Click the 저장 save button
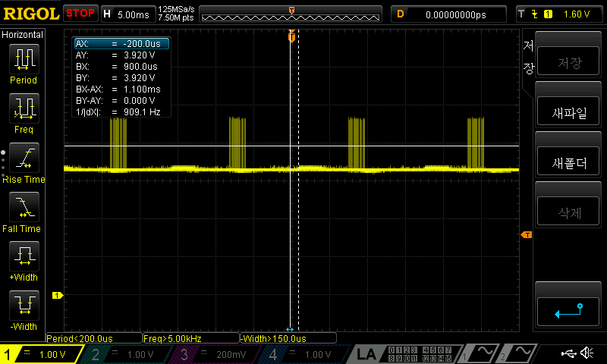This screenshot has width=607, height=364. 568,62
